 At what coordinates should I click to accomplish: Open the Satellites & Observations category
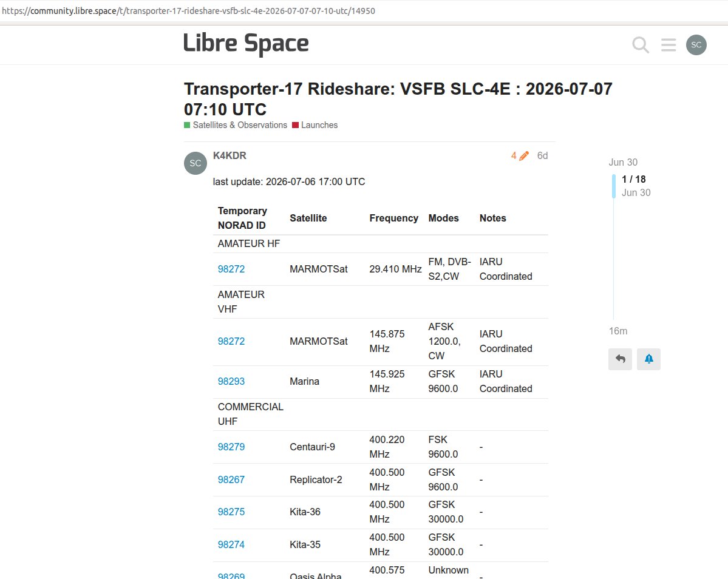[x=236, y=125]
